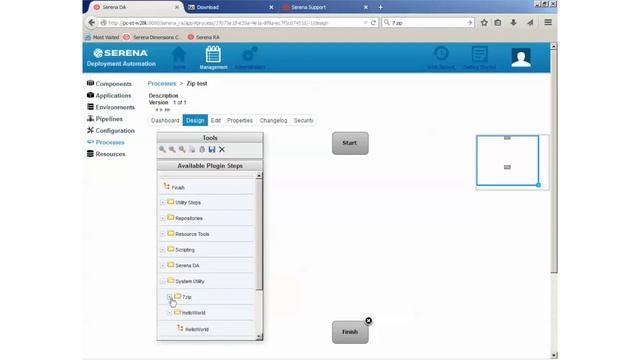Screen dimensions: 640x360
Task: Expand the Scripting folder
Action: (x=162, y=250)
